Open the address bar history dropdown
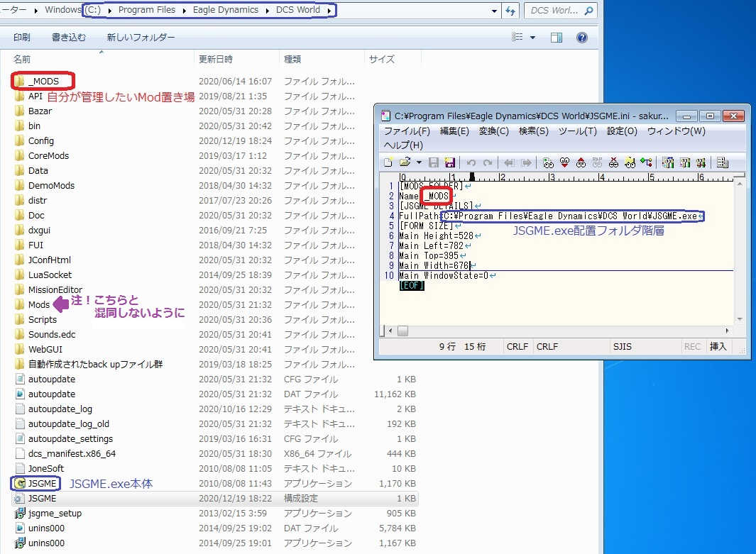Screen dimensions: 756x554 tap(494, 11)
